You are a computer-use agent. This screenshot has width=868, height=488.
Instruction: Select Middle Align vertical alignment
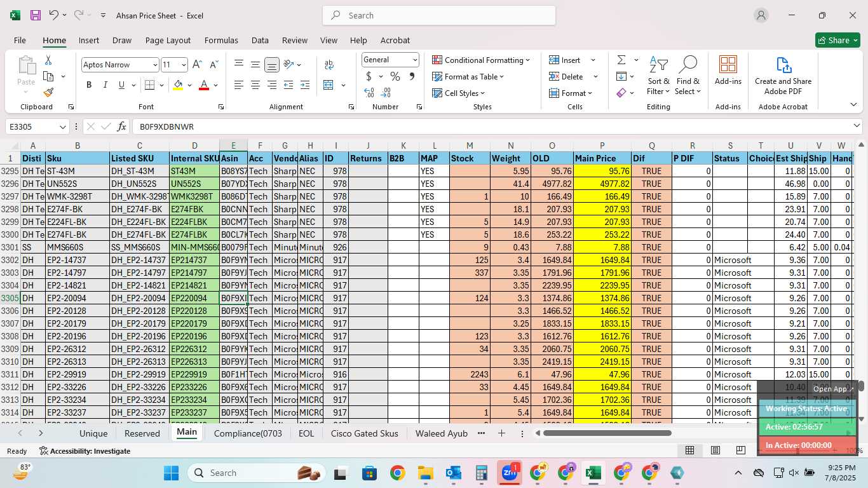click(255, 64)
